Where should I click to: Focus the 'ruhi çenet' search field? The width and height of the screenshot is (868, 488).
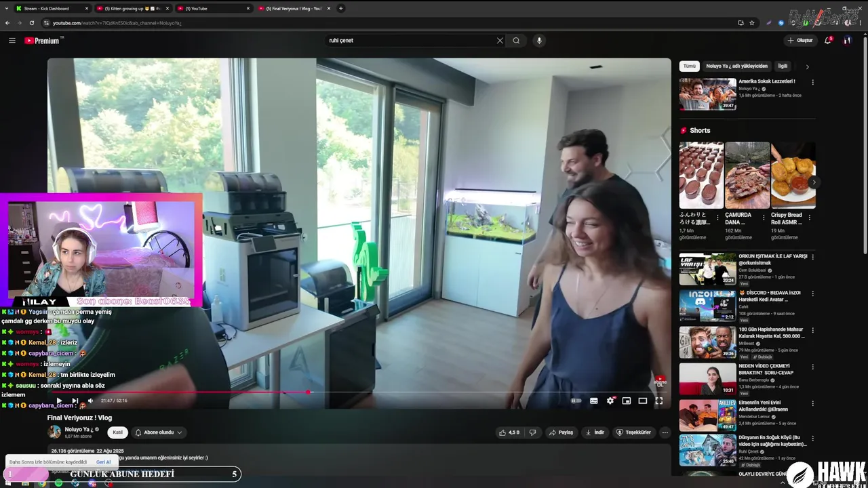point(412,41)
